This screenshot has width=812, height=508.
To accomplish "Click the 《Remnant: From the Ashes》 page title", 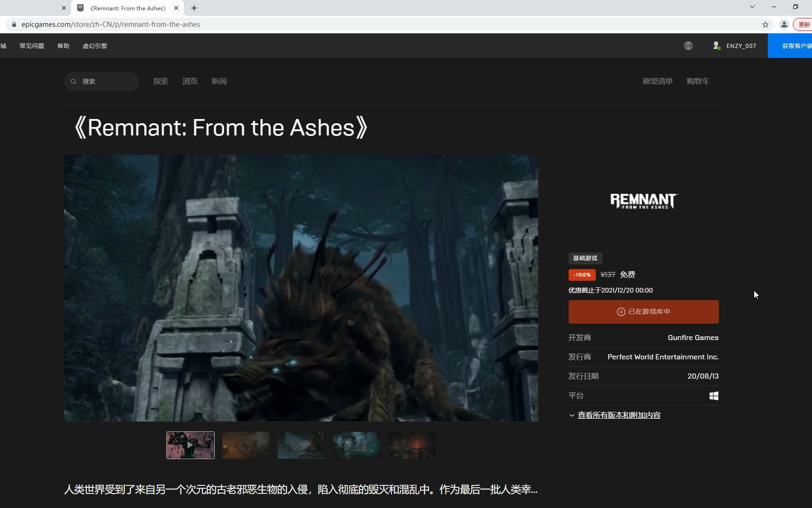I will (220, 128).
